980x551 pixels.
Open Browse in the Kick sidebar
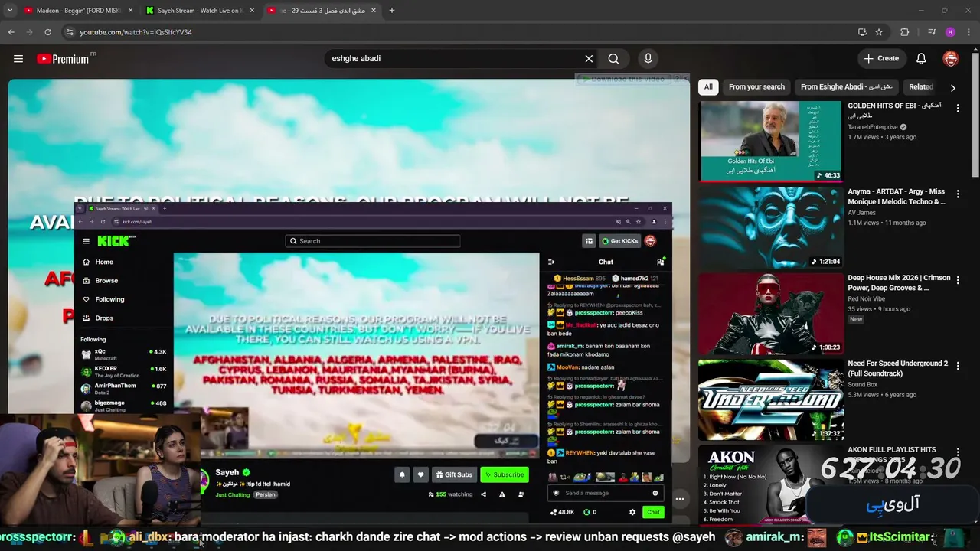click(x=106, y=281)
